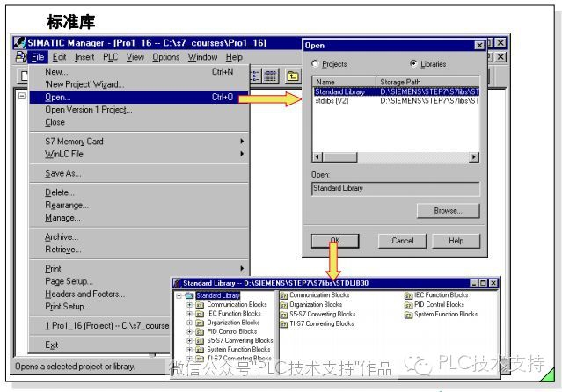Click Communication Blocks icon in library right pane
This screenshot has height=392, width=562.
click(284, 295)
